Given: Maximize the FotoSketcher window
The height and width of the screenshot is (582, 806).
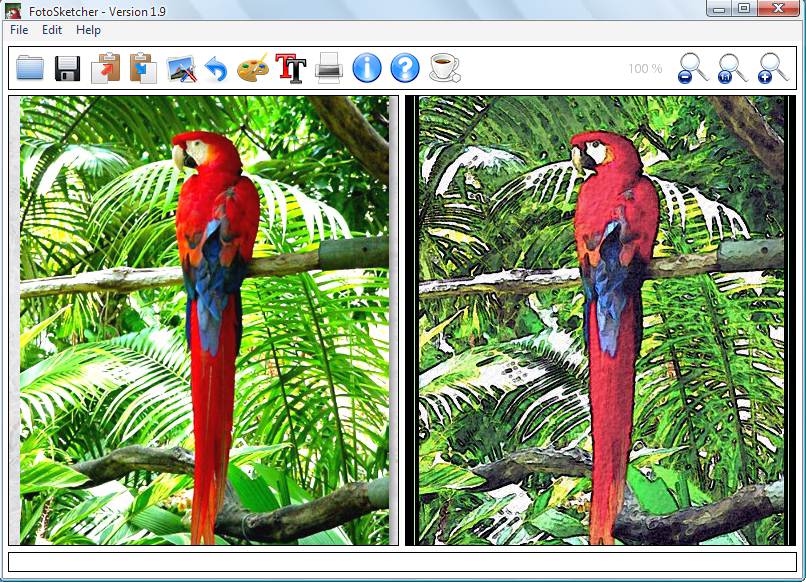Looking at the screenshot, I should tap(743, 8).
